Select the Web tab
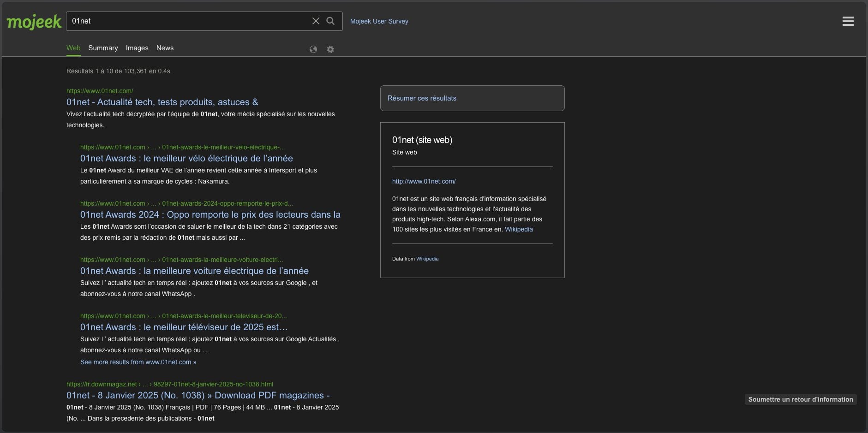The height and width of the screenshot is (433, 868). (x=73, y=48)
